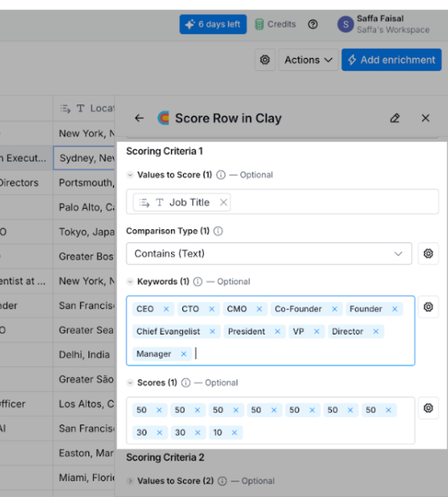Show info for Scores (1)
The height and width of the screenshot is (497, 448).
tap(186, 383)
